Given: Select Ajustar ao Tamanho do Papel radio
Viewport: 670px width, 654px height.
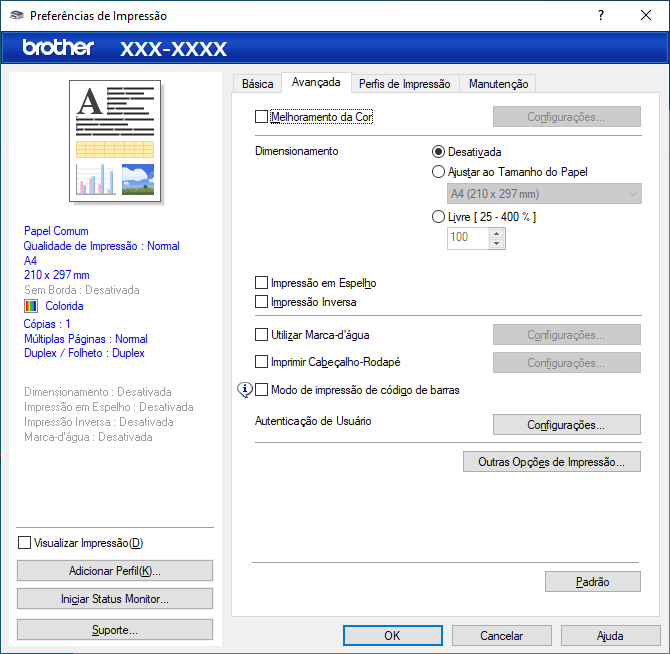Looking at the screenshot, I should pyautogui.click(x=438, y=171).
